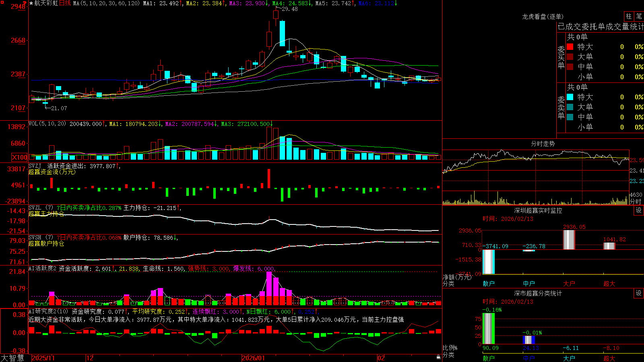Jump to the 02 month timeline marker
Viewport: 644px width, 362px height.
381,358
